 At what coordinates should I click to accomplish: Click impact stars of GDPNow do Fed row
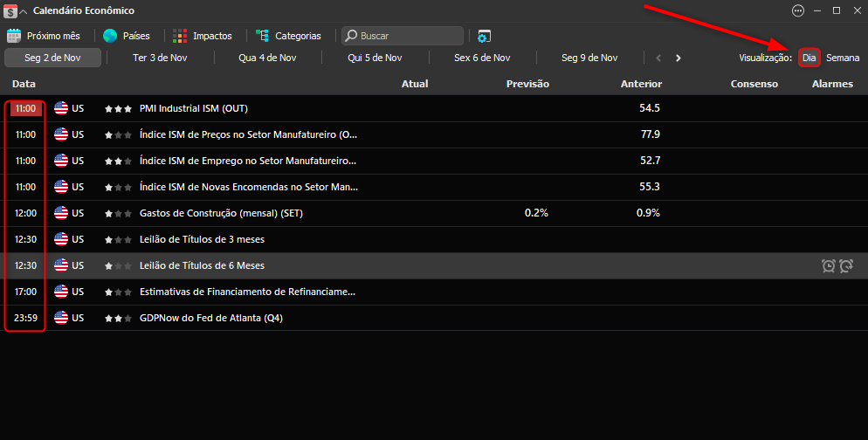tap(118, 318)
